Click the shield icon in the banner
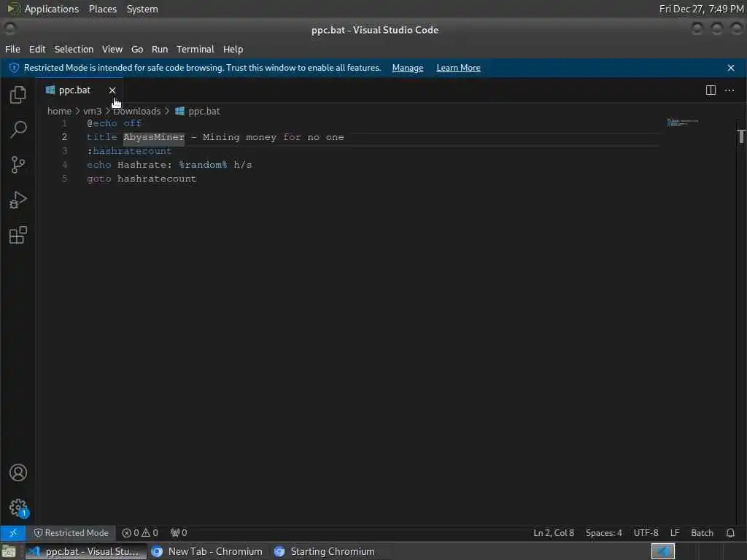Screen dimensions: 747x560 (15, 68)
